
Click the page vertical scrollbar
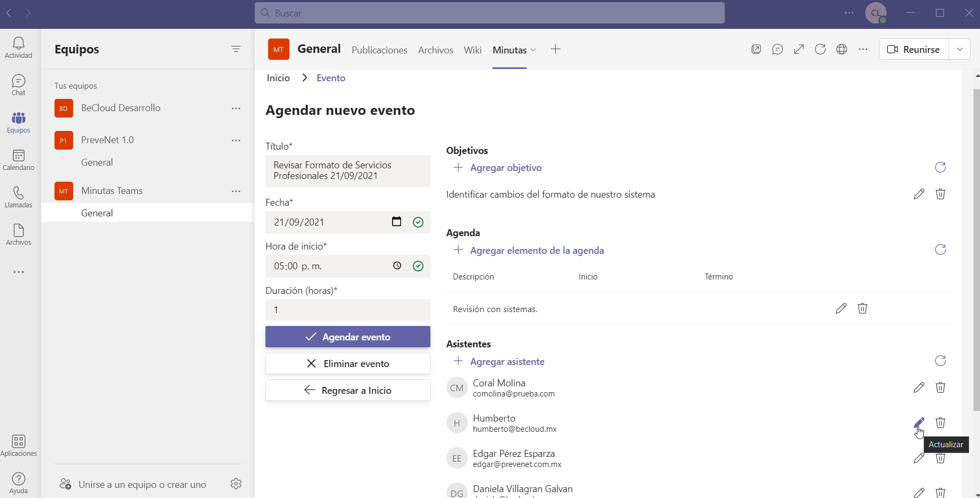click(x=976, y=250)
